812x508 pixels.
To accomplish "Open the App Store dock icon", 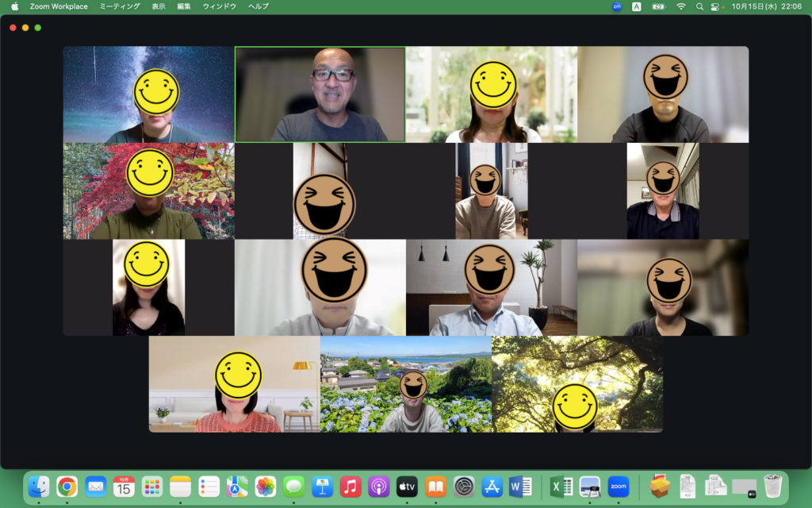I will click(x=492, y=486).
